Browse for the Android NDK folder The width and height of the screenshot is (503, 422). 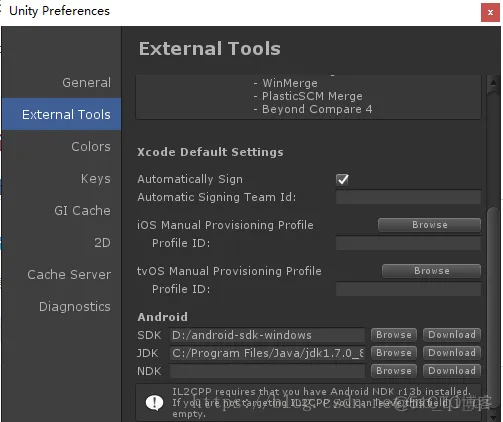(x=394, y=371)
